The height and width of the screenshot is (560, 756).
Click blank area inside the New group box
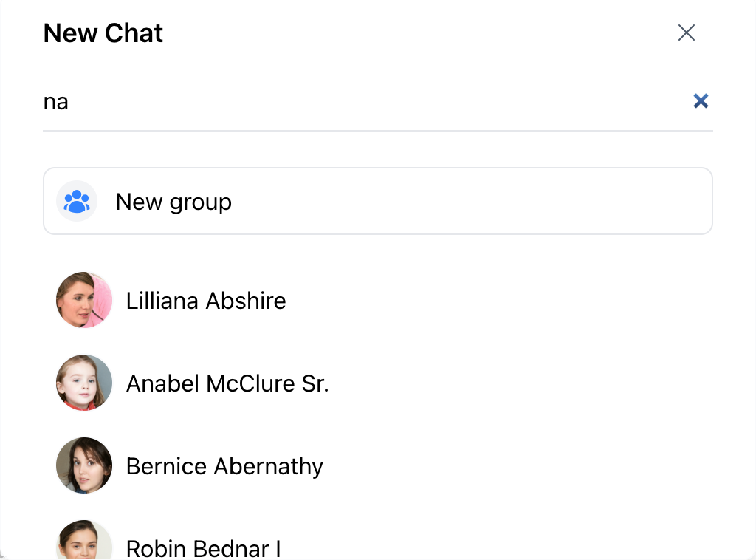coord(472,201)
